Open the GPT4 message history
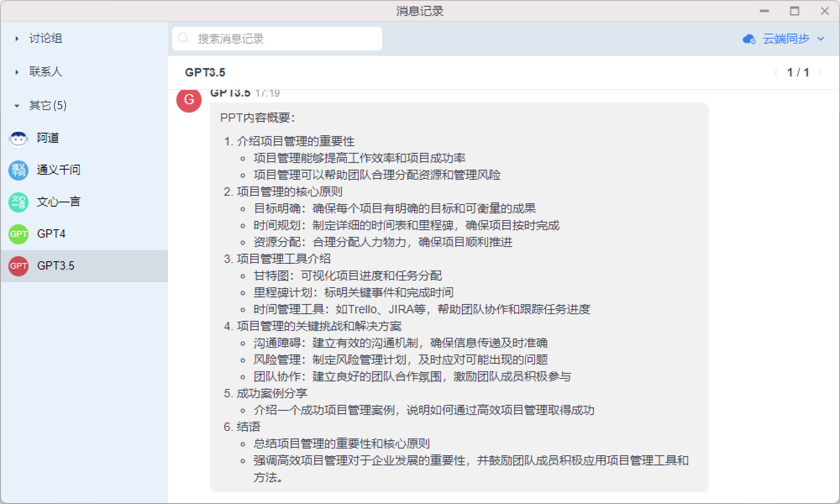This screenshot has width=840, height=504. [51, 234]
